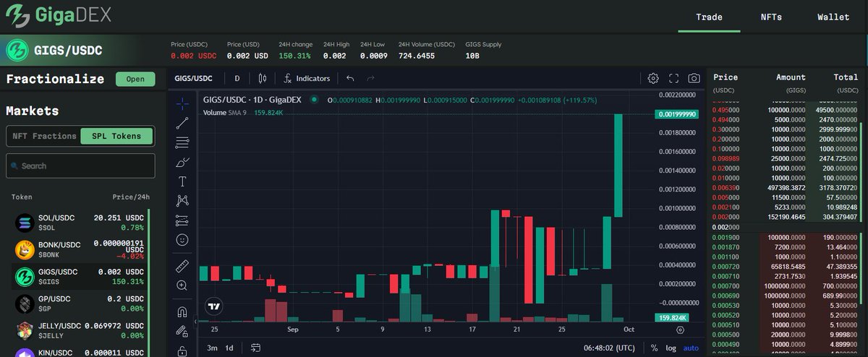Select the GIGS/USDC market in list
This screenshot has width=868, height=357.
pos(80,277)
